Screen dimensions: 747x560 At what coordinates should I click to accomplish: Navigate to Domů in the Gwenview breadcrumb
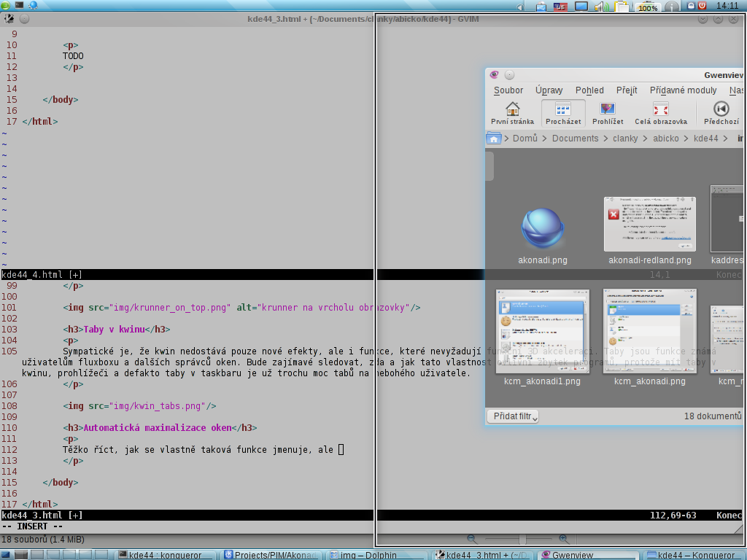525,138
